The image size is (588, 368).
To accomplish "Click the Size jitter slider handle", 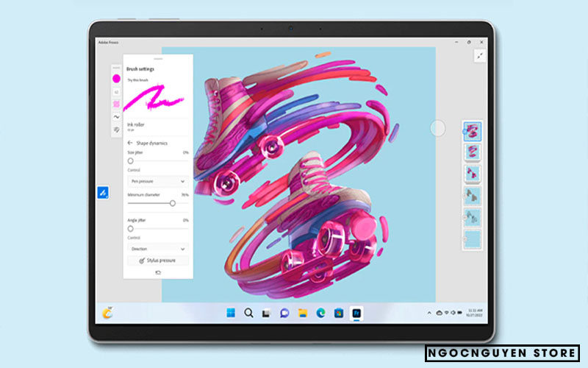I will point(130,160).
